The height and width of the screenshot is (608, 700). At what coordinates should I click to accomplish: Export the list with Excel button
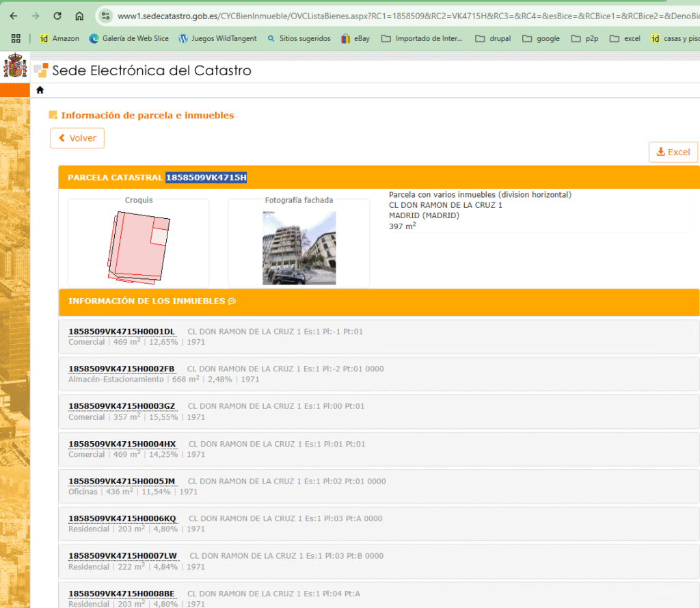click(673, 152)
